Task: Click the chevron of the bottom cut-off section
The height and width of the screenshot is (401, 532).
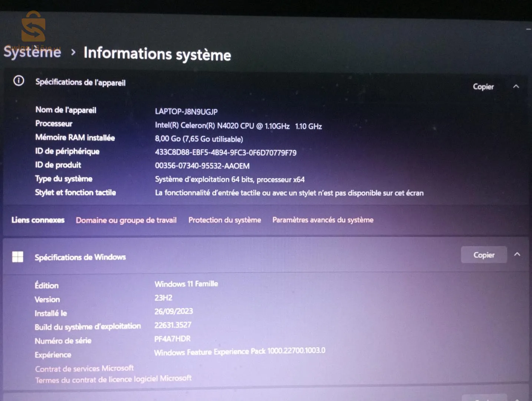Action: coord(517,399)
